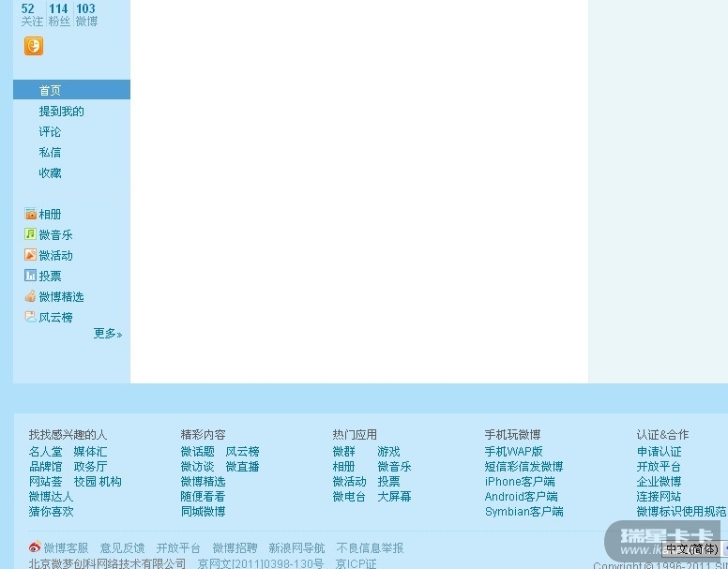View the 103 微博 posts count

86,14
